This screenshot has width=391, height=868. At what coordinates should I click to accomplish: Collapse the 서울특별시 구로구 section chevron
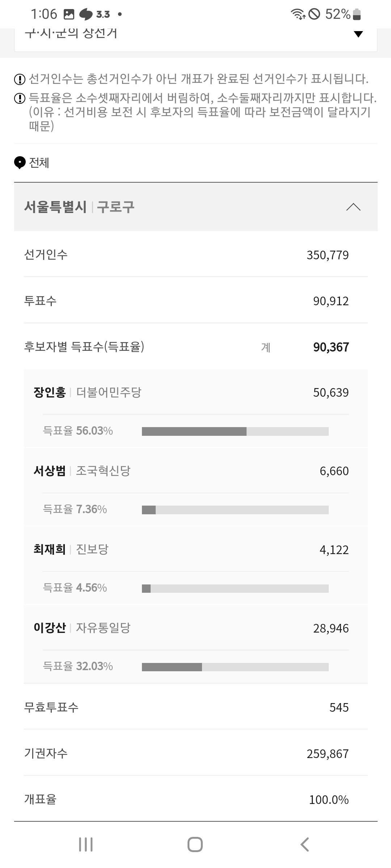[353, 207]
